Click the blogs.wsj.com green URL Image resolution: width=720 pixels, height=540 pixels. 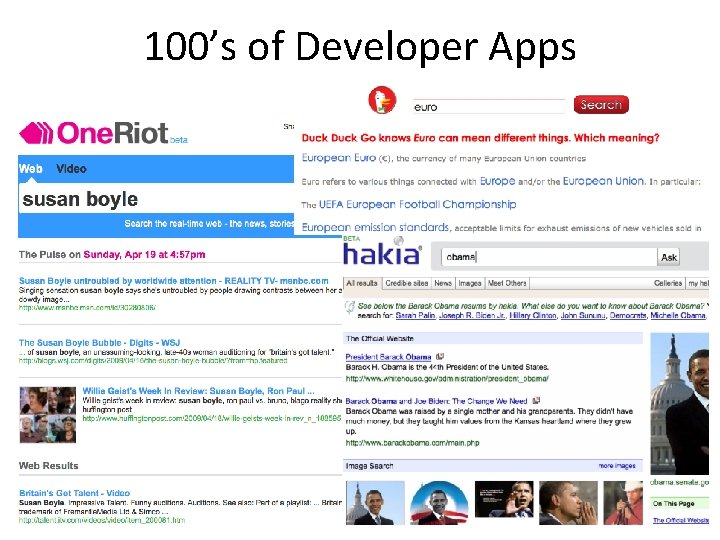153,361
